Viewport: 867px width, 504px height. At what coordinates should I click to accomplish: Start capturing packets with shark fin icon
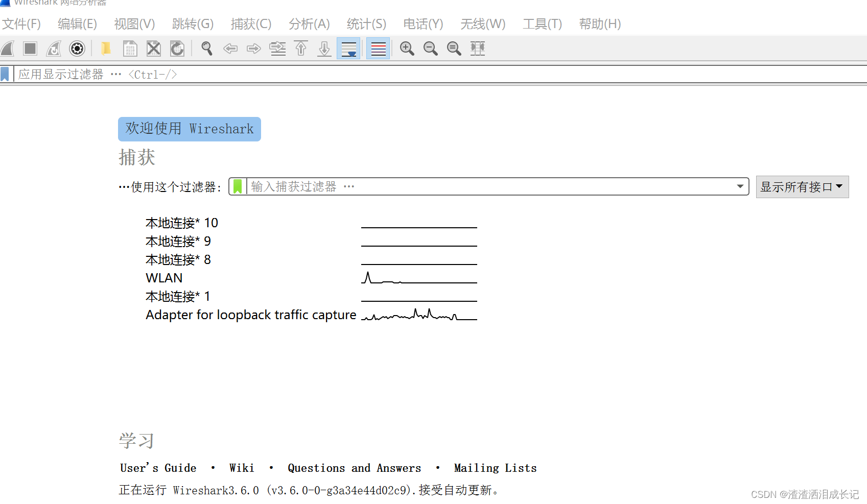8,49
